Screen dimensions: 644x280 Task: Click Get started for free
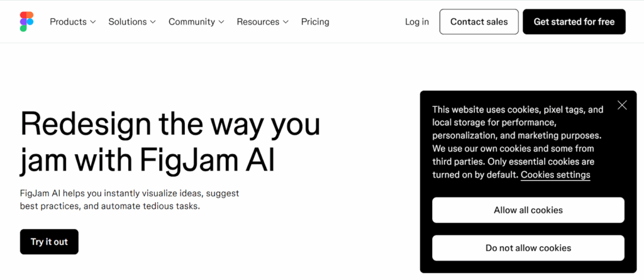tap(574, 21)
